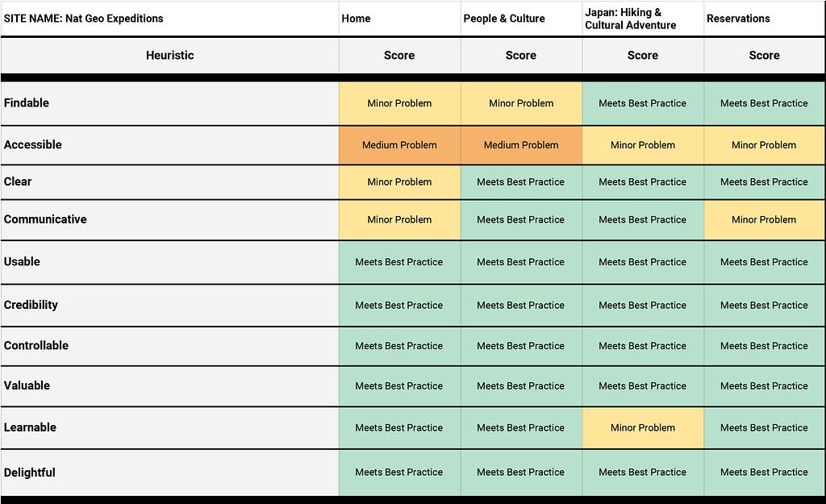Select Reservations' Delightful Meets Best Practice cell
This screenshot has height=504, width=826.
click(x=764, y=473)
